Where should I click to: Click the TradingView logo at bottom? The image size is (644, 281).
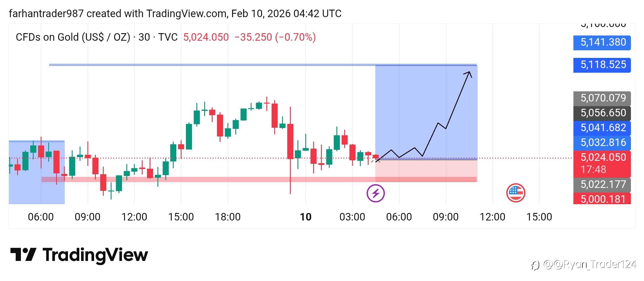[79, 255]
